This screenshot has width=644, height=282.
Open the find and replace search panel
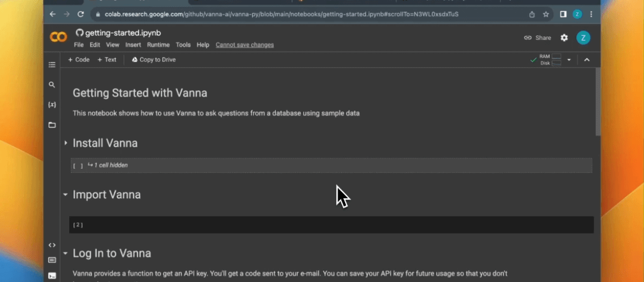pyautogui.click(x=52, y=85)
